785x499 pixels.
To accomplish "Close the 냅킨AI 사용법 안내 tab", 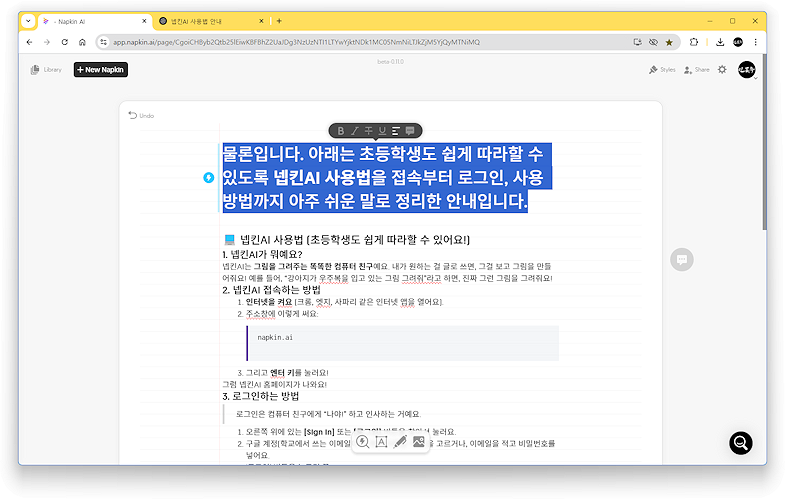I will coord(261,21).
